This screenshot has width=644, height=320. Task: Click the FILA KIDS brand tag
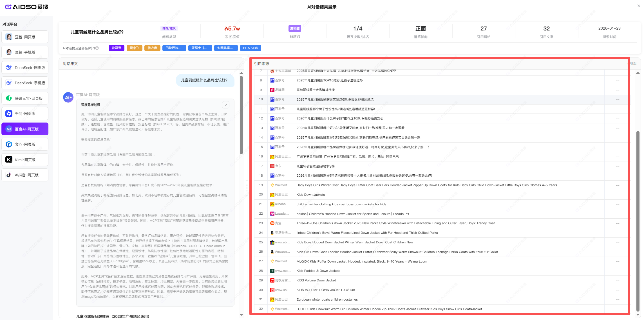[x=250, y=48]
